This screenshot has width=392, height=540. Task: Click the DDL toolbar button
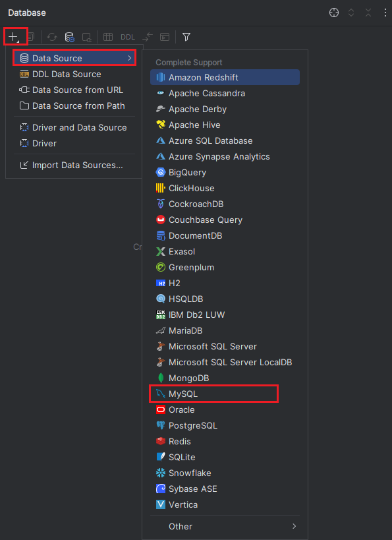tap(128, 37)
